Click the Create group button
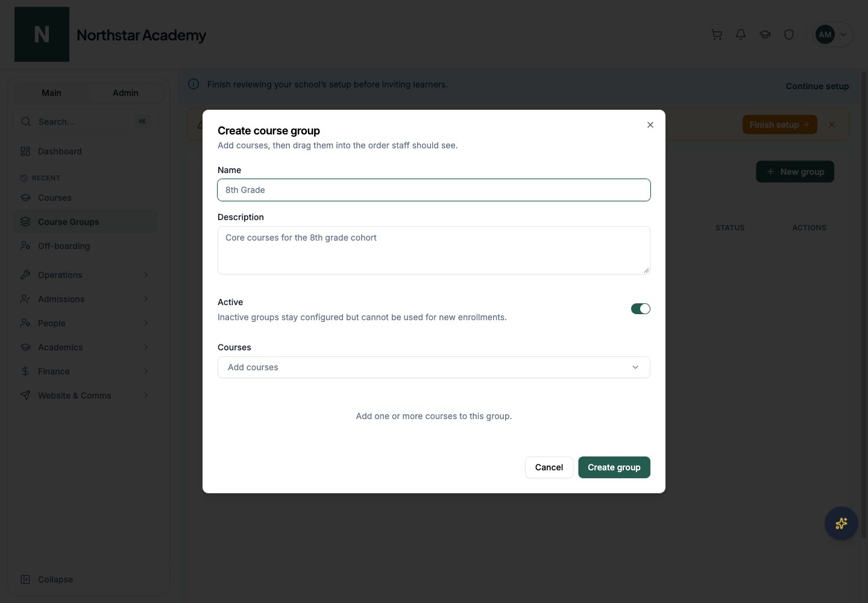 614,467
